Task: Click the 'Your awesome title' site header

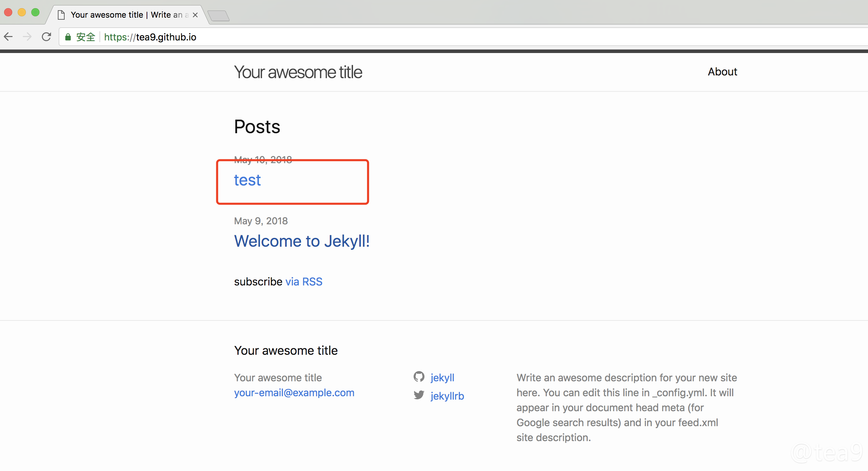Action: pyautogui.click(x=298, y=72)
